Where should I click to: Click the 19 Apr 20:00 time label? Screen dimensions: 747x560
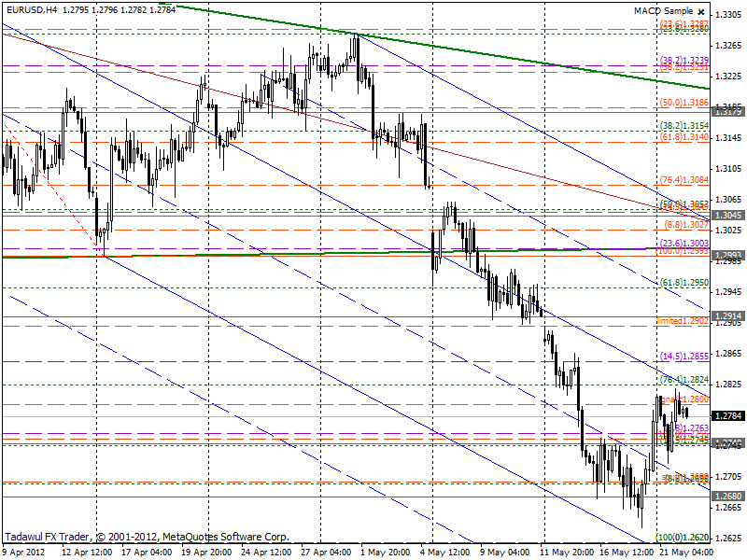206,553
